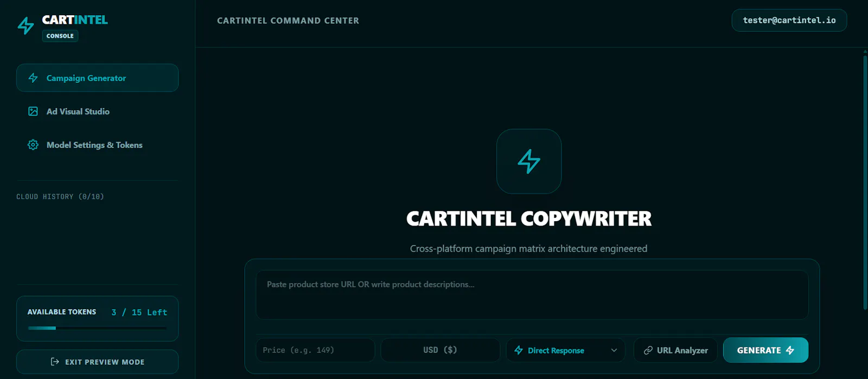Click the '3 / 15 Left' token count
The image size is (868, 379).
click(x=139, y=312)
